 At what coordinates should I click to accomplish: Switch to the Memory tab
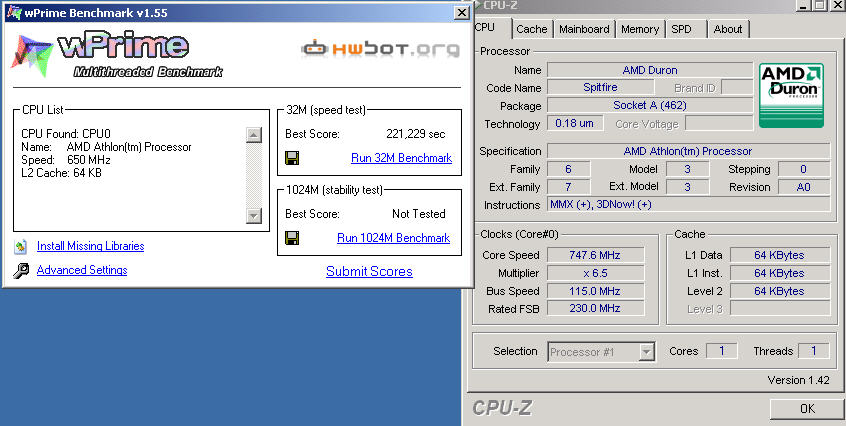pyautogui.click(x=640, y=29)
